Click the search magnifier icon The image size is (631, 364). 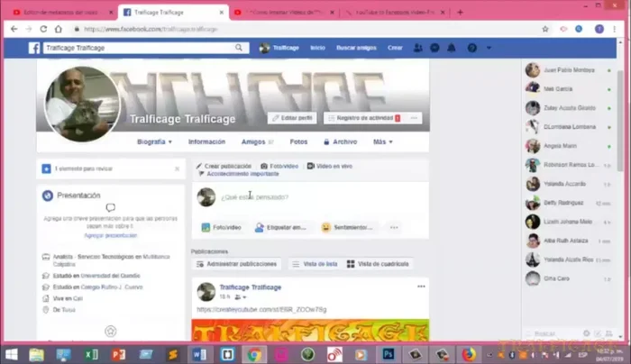click(x=239, y=47)
